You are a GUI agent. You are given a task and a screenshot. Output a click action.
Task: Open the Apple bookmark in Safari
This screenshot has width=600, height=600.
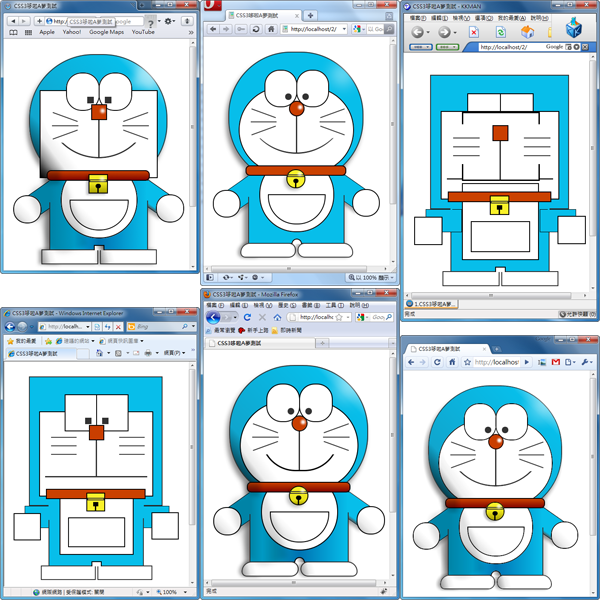(x=47, y=32)
